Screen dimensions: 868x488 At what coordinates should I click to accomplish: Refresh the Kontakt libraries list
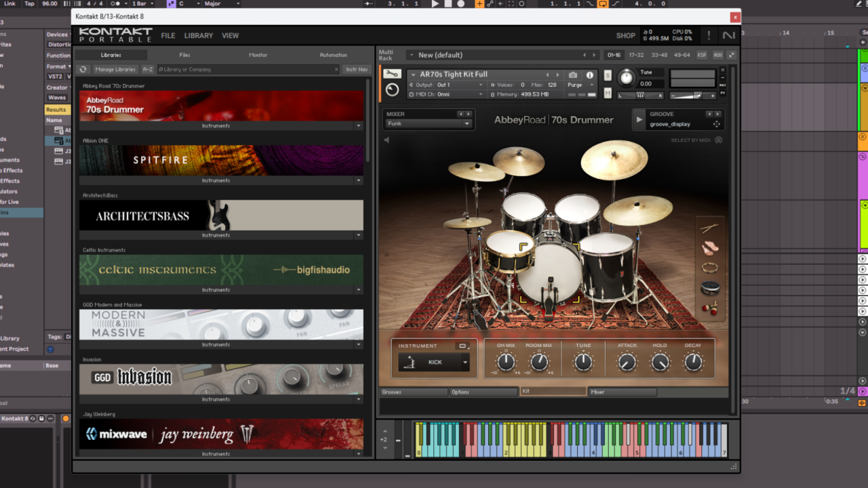tap(83, 69)
